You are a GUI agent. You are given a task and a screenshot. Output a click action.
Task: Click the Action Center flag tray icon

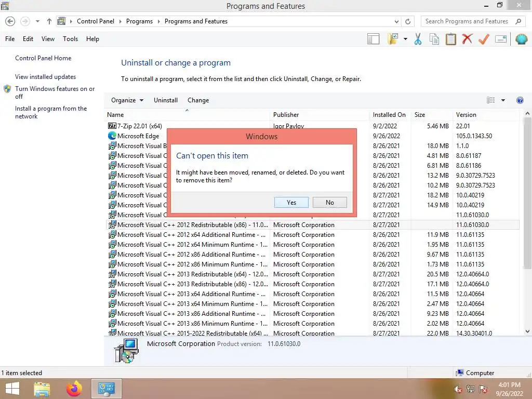(483, 389)
